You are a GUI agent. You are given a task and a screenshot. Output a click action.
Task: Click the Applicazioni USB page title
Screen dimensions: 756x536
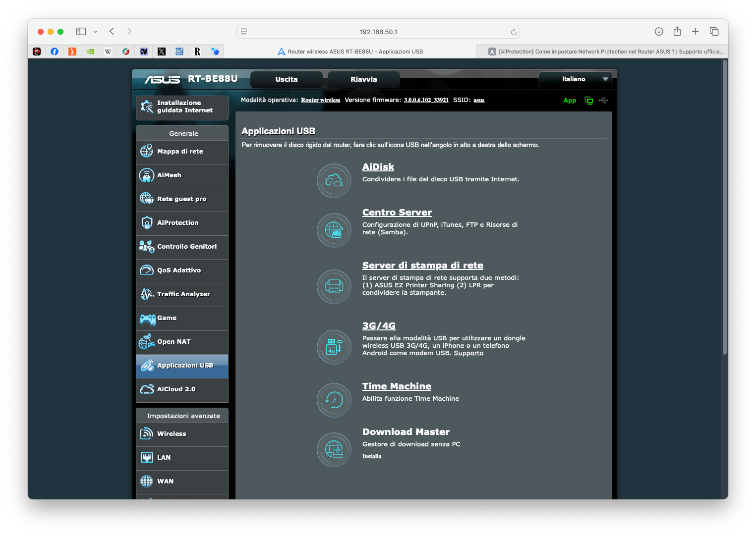point(279,131)
